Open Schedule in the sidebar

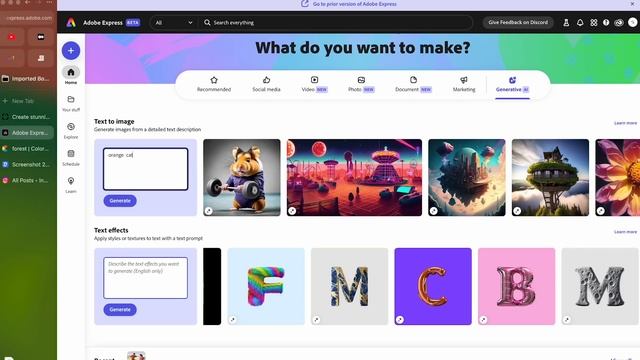point(71,158)
